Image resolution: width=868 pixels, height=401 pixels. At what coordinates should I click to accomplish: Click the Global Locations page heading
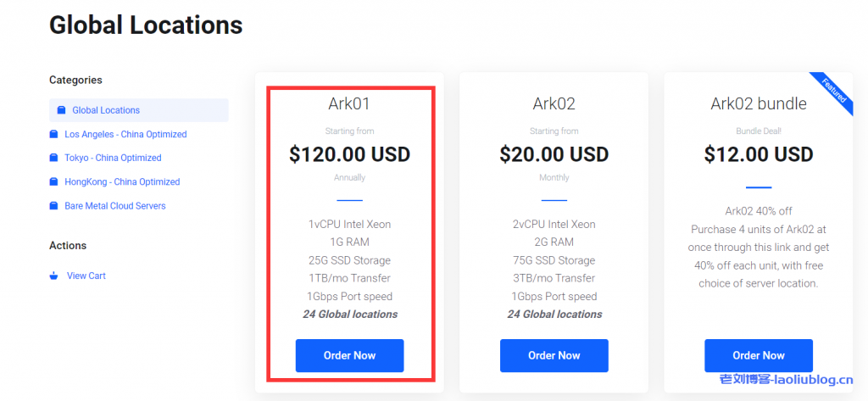click(146, 25)
